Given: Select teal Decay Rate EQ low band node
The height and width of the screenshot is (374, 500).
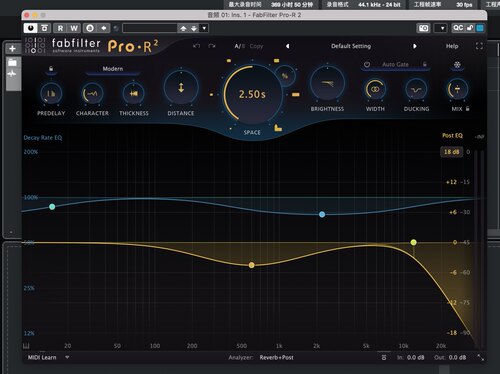Looking at the screenshot, I should pyautogui.click(x=52, y=207).
